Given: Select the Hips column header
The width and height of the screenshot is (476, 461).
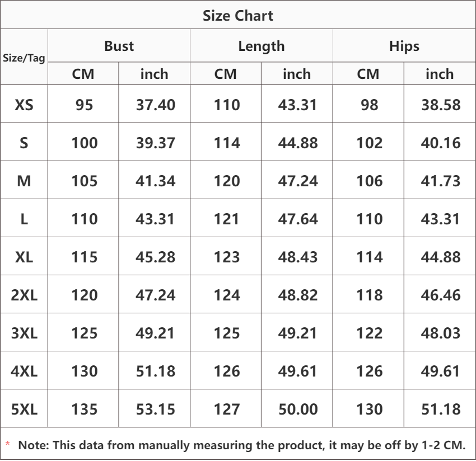Looking at the screenshot, I should pos(404,46).
